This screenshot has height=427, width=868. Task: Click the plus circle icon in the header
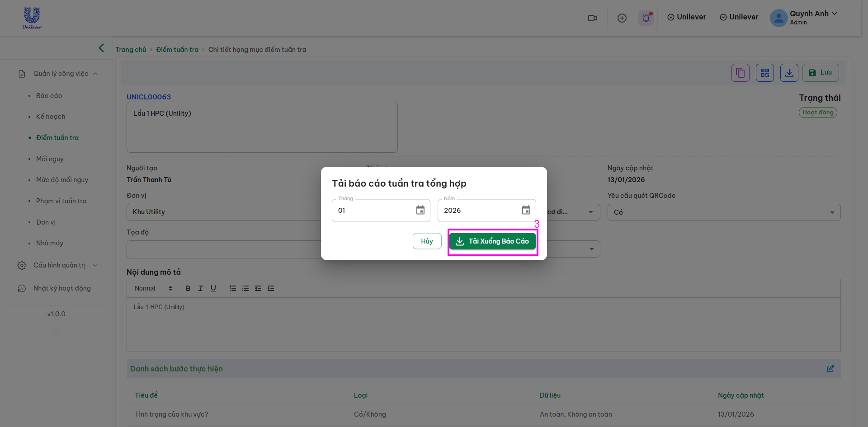point(622,18)
